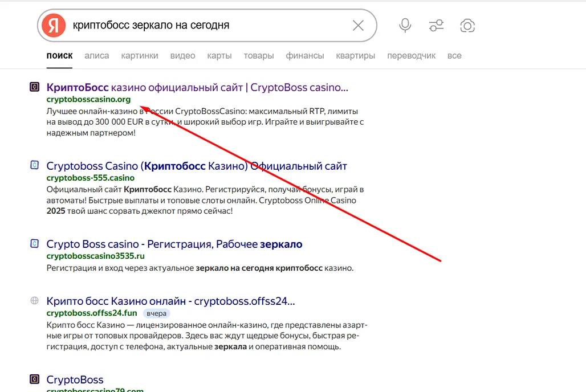Clear the search query with the X icon

(358, 26)
